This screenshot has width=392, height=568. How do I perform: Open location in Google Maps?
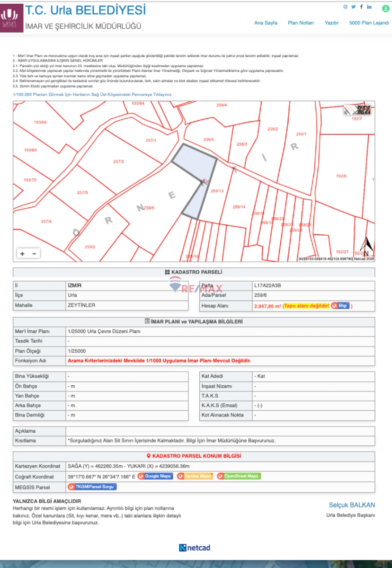pyautogui.click(x=155, y=476)
